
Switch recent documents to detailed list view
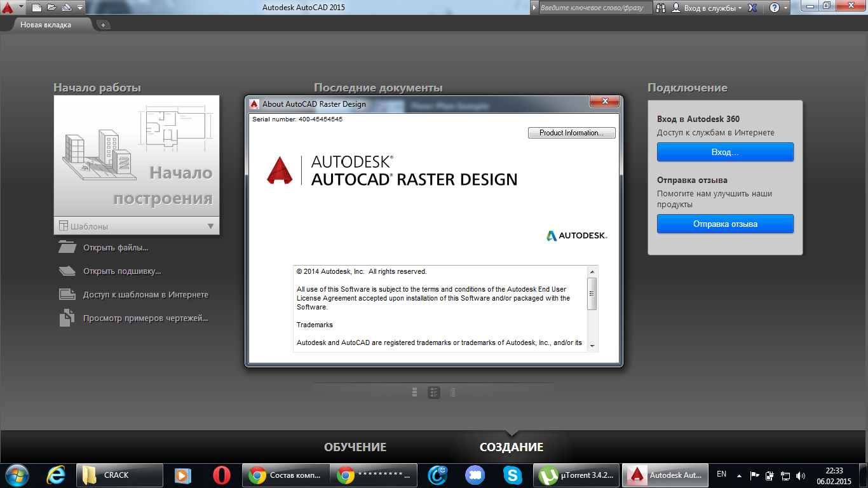tap(433, 392)
